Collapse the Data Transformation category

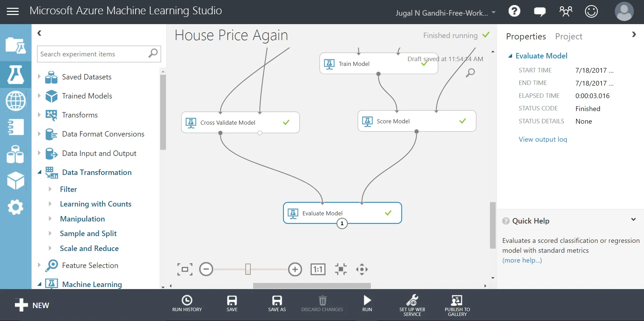point(39,172)
